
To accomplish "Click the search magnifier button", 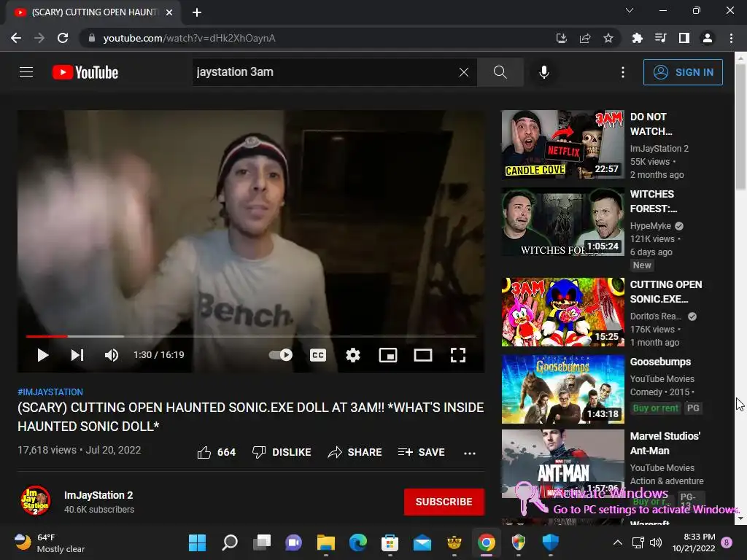I will pos(500,72).
